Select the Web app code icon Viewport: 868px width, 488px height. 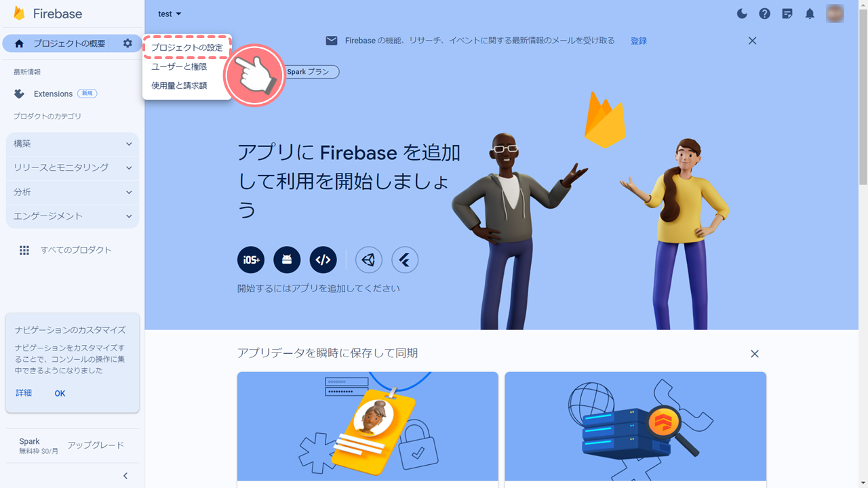pyautogui.click(x=323, y=260)
